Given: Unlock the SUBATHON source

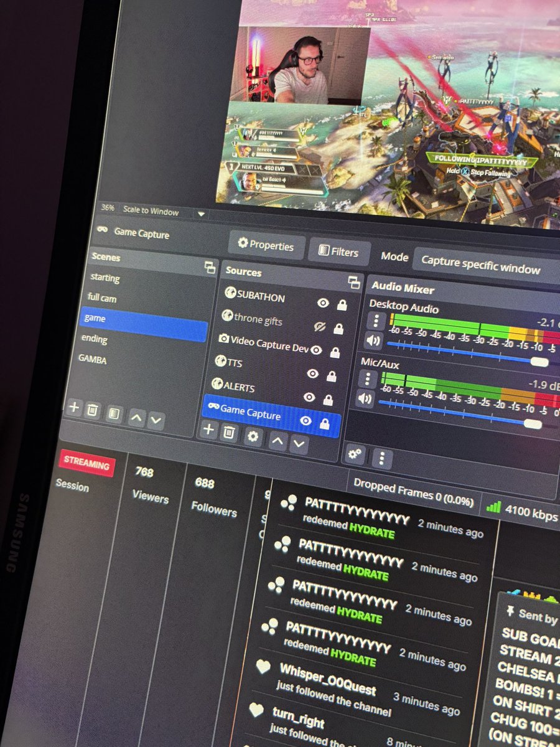Looking at the screenshot, I should 342,305.
